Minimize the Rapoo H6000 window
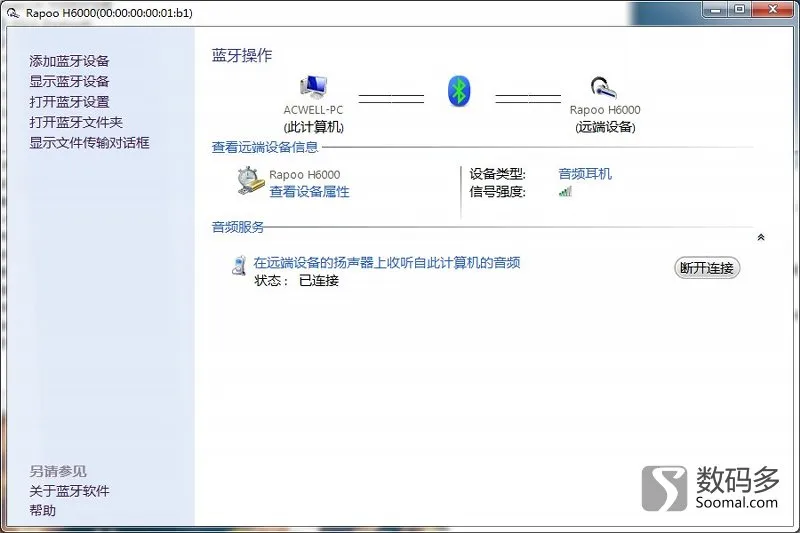This screenshot has height=533, width=800. [716, 10]
